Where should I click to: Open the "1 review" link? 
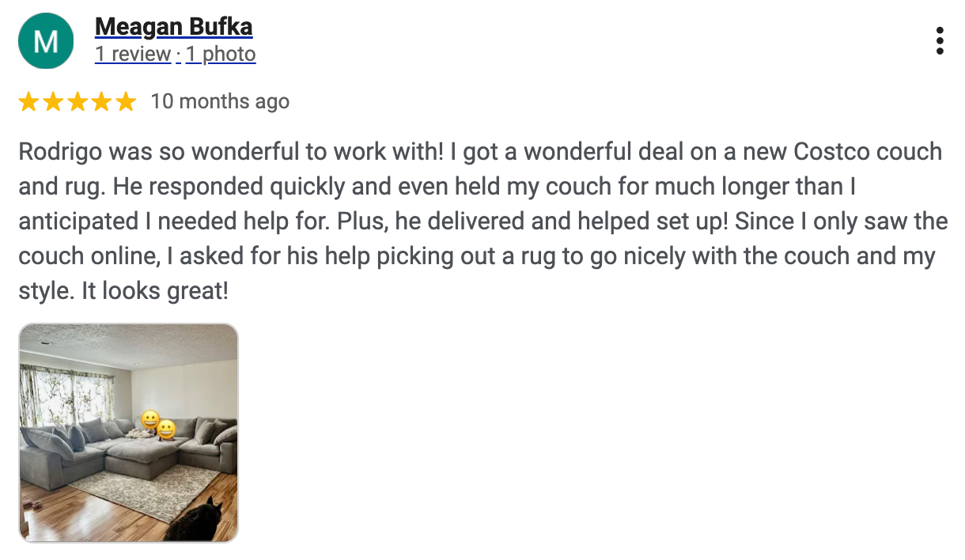(133, 55)
